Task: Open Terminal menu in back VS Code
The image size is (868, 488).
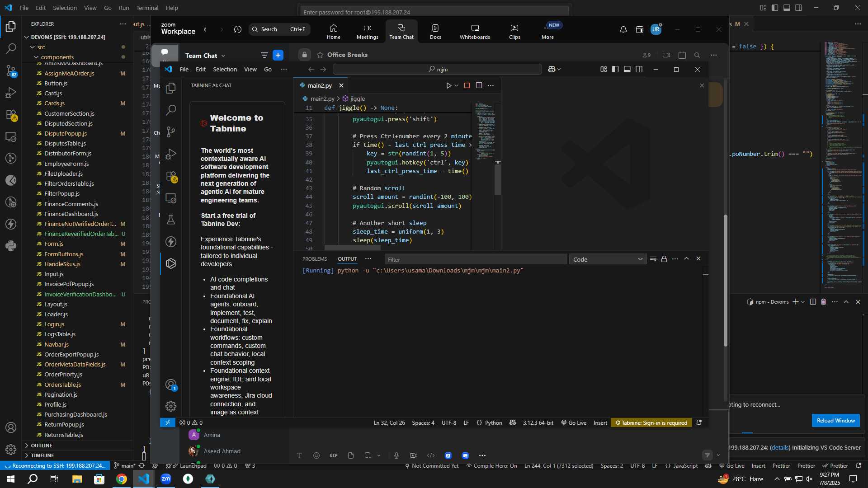Action: tap(147, 8)
